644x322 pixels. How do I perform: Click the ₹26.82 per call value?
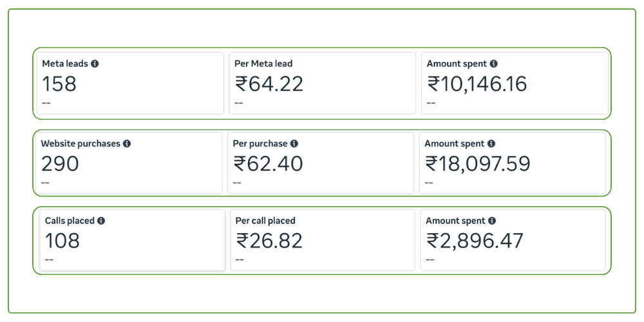[269, 241]
